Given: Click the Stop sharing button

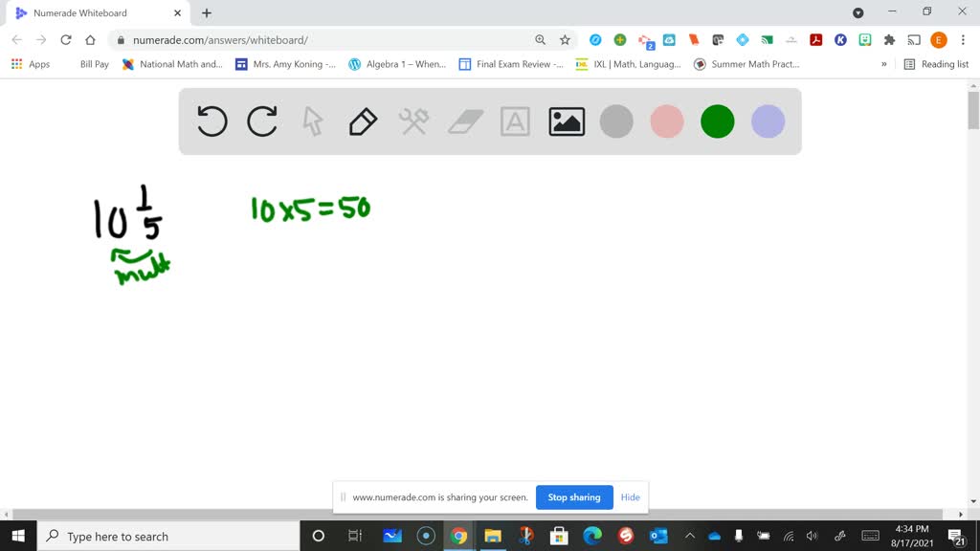Looking at the screenshot, I should point(574,497).
